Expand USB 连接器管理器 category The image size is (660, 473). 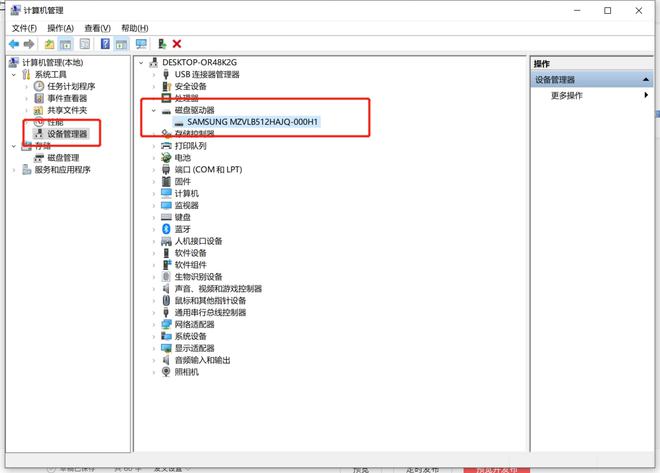(154, 75)
